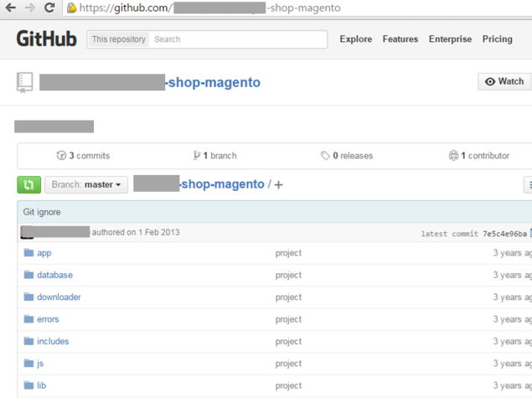
Task: Click the branch fork icon
Action: (x=196, y=156)
